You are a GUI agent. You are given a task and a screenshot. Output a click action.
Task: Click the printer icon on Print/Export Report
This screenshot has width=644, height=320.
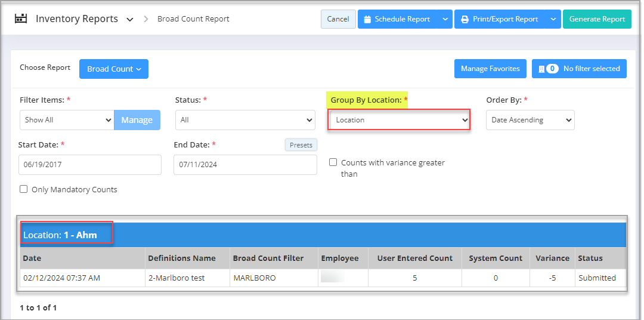tap(465, 19)
